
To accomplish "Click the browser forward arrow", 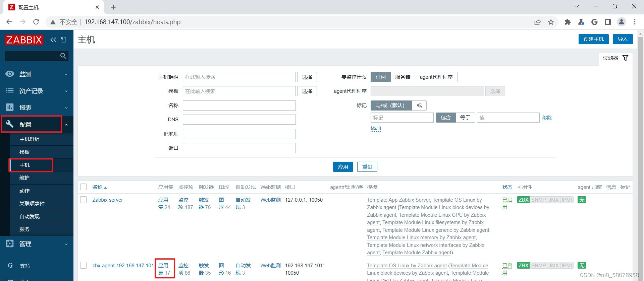I will (x=22, y=22).
